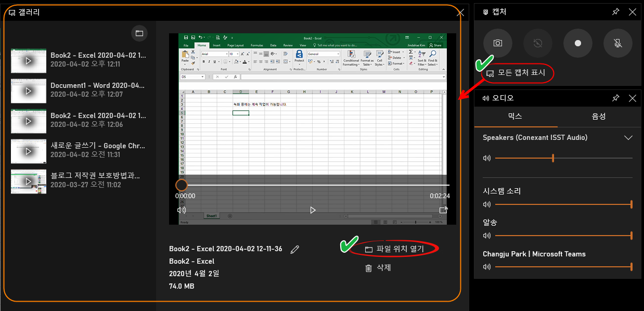Mute the gallery video player volume
Viewport: 644px width, 311px height.
pyautogui.click(x=181, y=210)
